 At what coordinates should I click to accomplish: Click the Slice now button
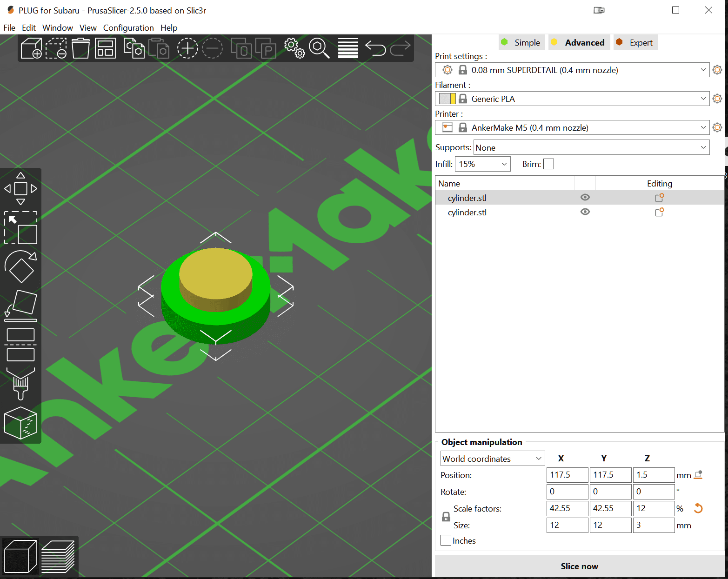[x=580, y=566]
